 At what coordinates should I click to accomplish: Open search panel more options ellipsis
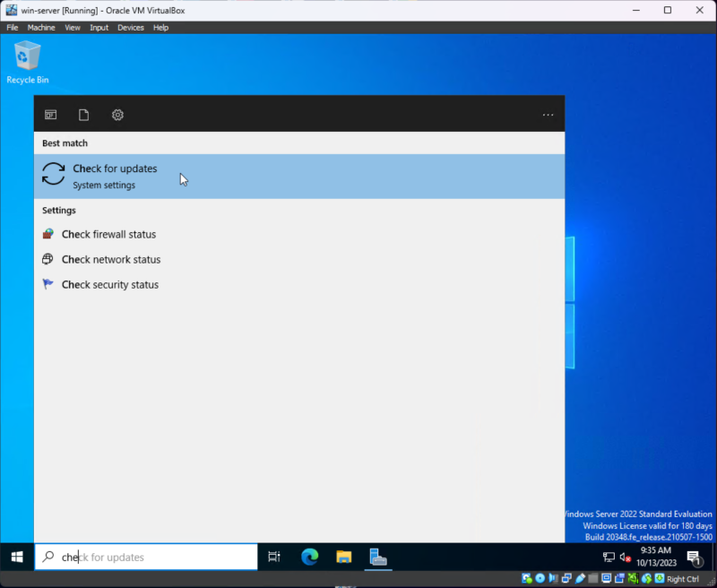coord(548,115)
